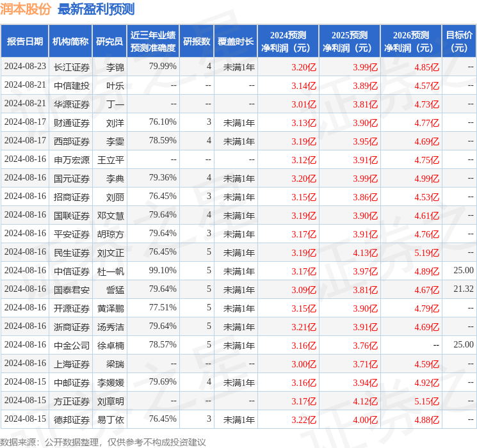477x448 pixels.
Task: Click the 99.10% accuracy value
Action: click(163, 270)
